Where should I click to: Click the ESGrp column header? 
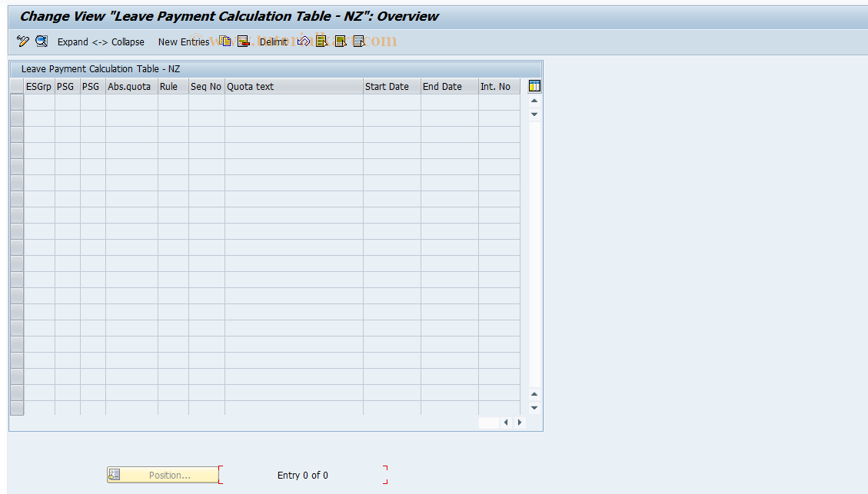click(38, 86)
